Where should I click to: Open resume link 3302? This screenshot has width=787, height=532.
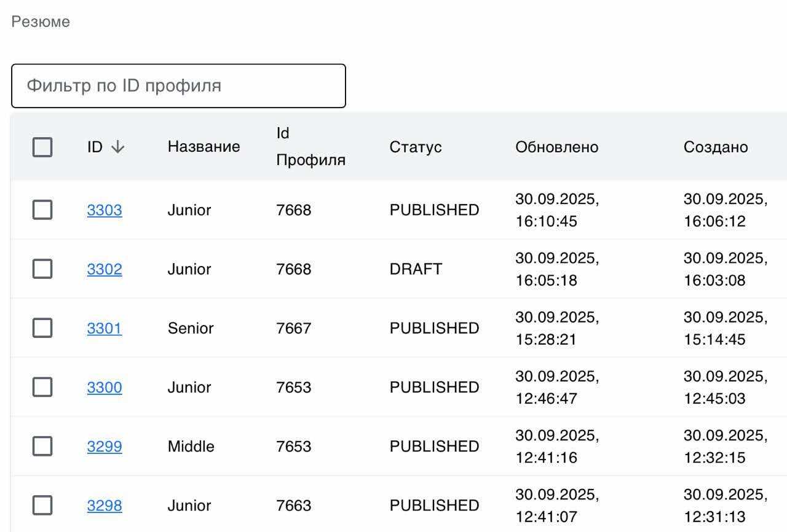(x=105, y=269)
